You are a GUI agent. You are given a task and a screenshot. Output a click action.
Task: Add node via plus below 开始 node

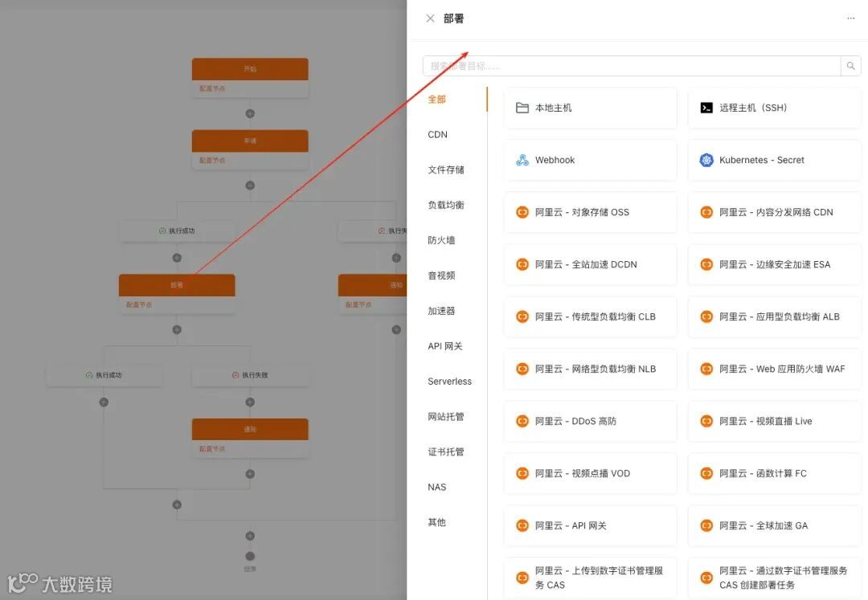[x=250, y=113]
